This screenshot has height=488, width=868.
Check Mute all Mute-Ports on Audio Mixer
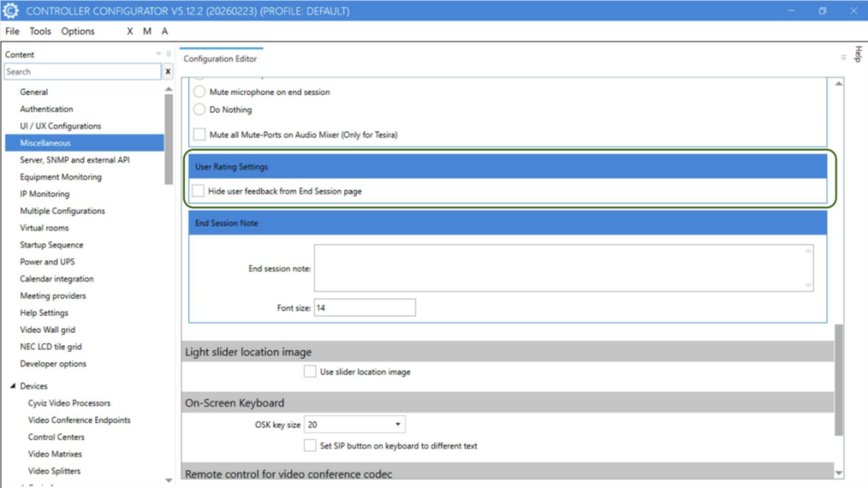(199, 135)
